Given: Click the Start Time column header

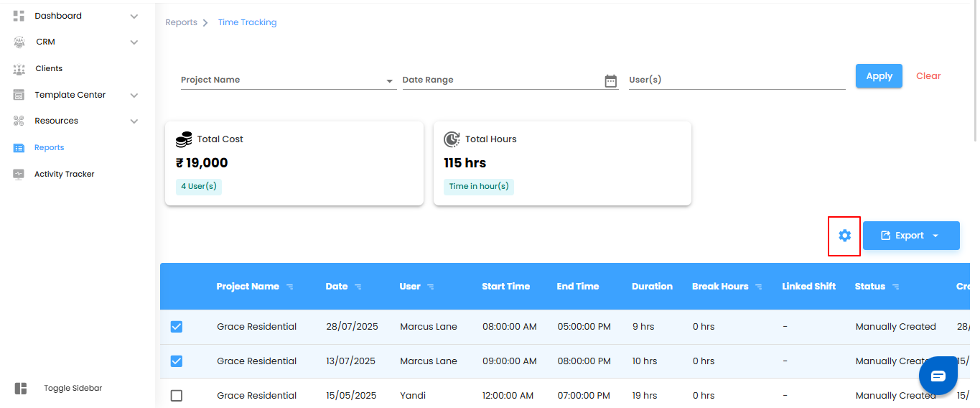Looking at the screenshot, I should [506, 287].
